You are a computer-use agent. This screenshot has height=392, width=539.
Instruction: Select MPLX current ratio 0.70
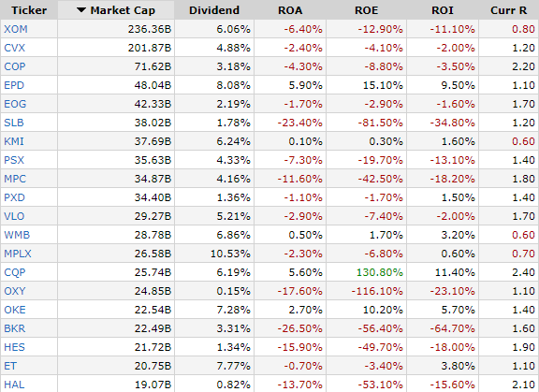pyautogui.click(x=523, y=254)
